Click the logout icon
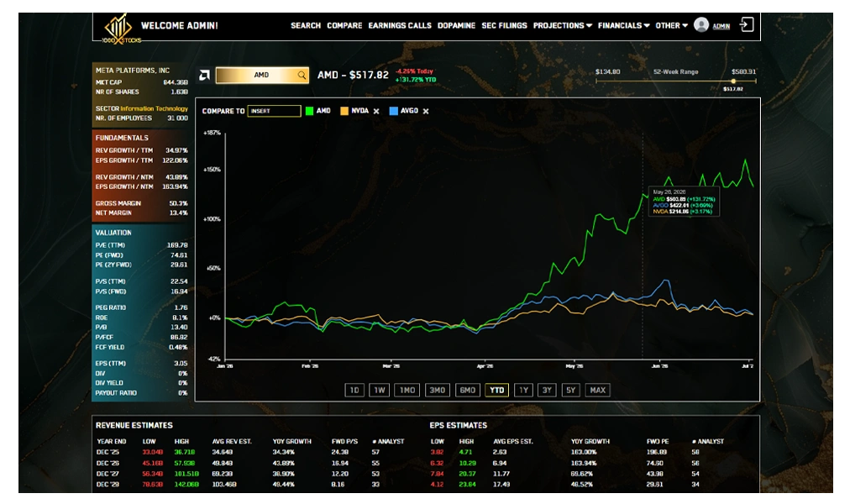The image size is (850, 504). [747, 25]
